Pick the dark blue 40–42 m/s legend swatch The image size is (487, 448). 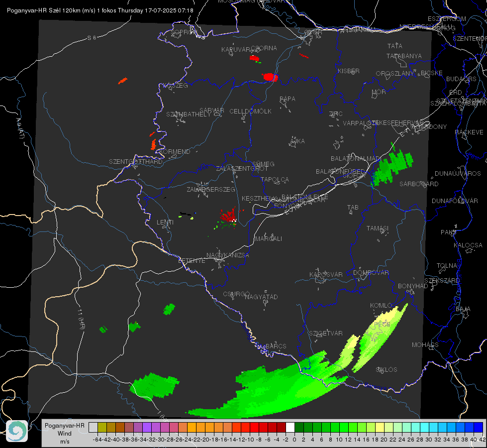tap(479, 428)
